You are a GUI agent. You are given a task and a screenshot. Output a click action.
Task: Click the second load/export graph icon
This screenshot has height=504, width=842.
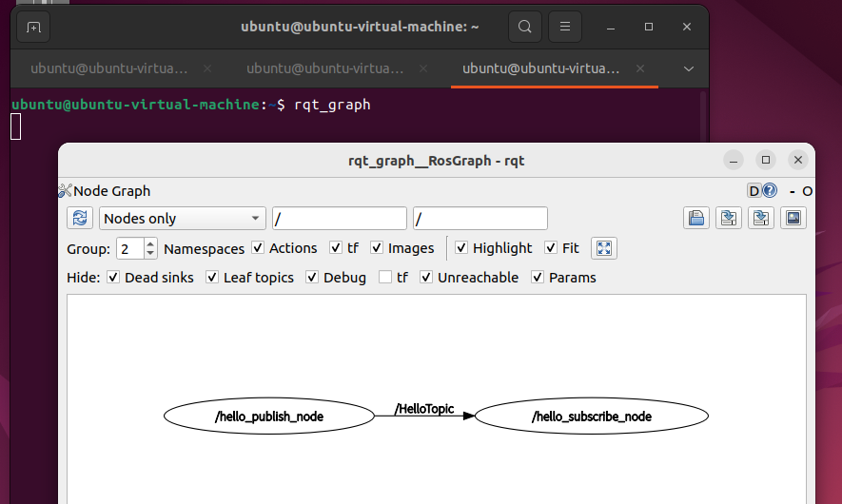tap(761, 219)
